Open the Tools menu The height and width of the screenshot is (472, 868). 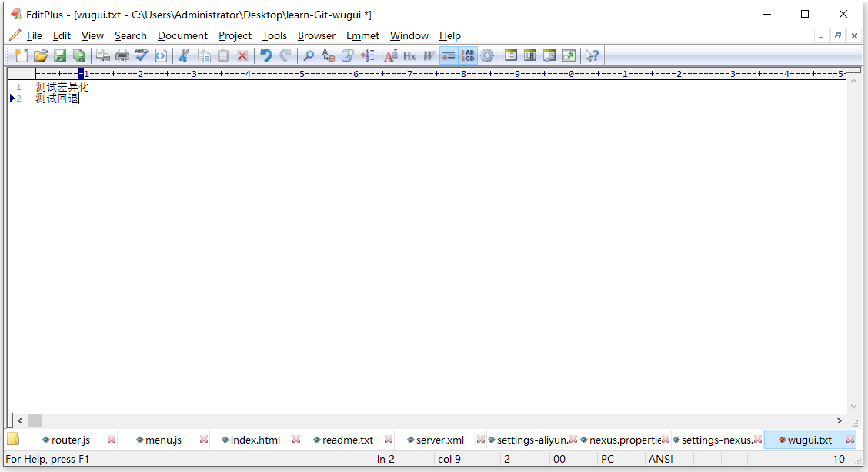click(x=274, y=35)
